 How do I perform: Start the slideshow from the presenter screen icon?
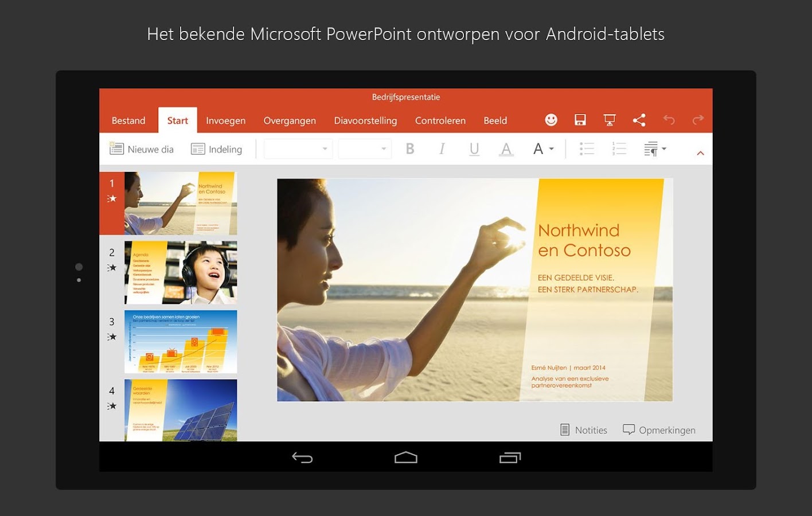(610, 120)
